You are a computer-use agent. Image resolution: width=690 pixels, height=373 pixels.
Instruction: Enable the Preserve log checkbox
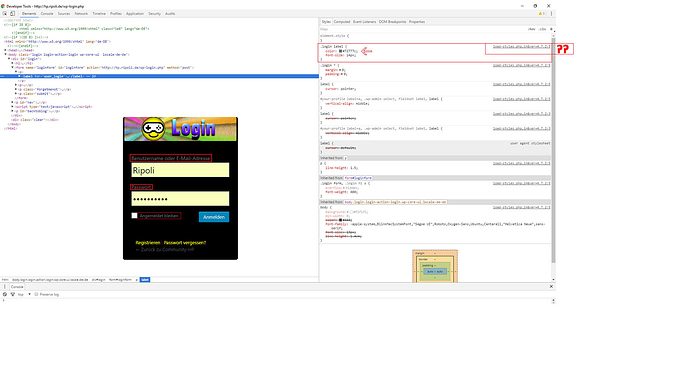pyautogui.click(x=36, y=294)
